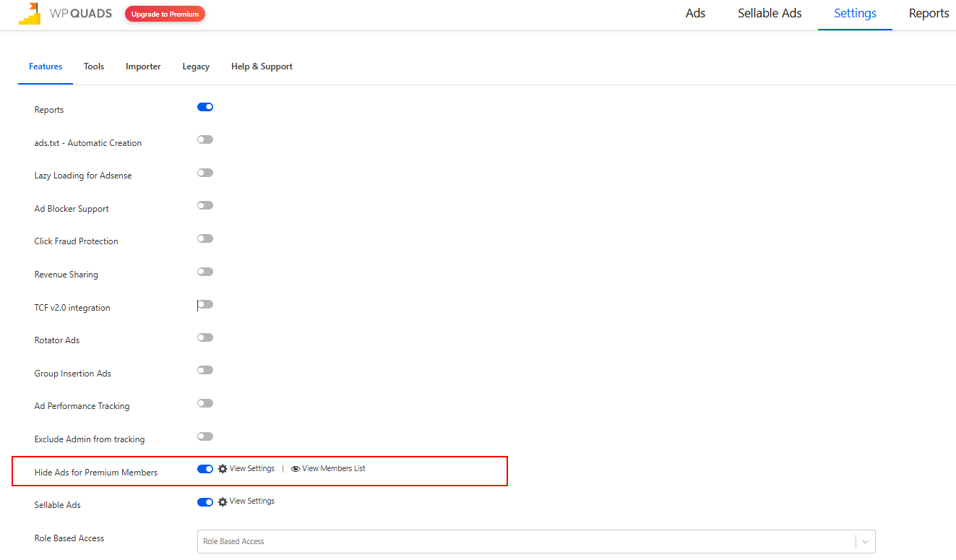Click inside Role Based Access field
The height and width of the screenshot is (560, 956).
coord(520,541)
